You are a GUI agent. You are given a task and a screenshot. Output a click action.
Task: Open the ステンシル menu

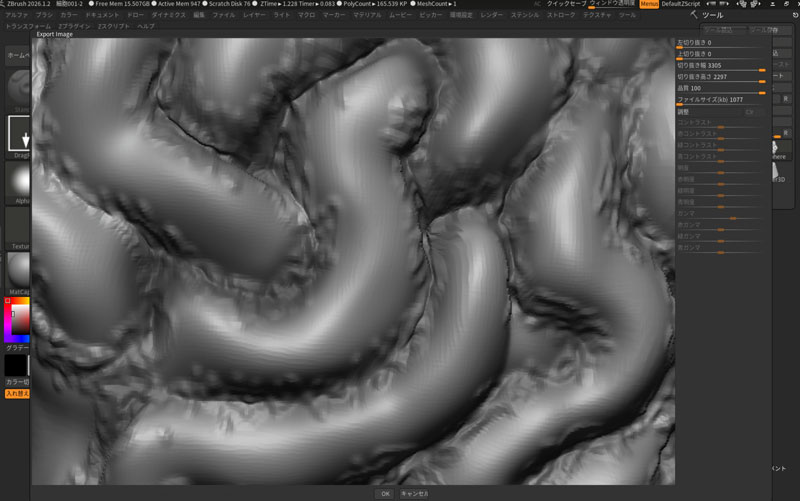click(524, 15)
